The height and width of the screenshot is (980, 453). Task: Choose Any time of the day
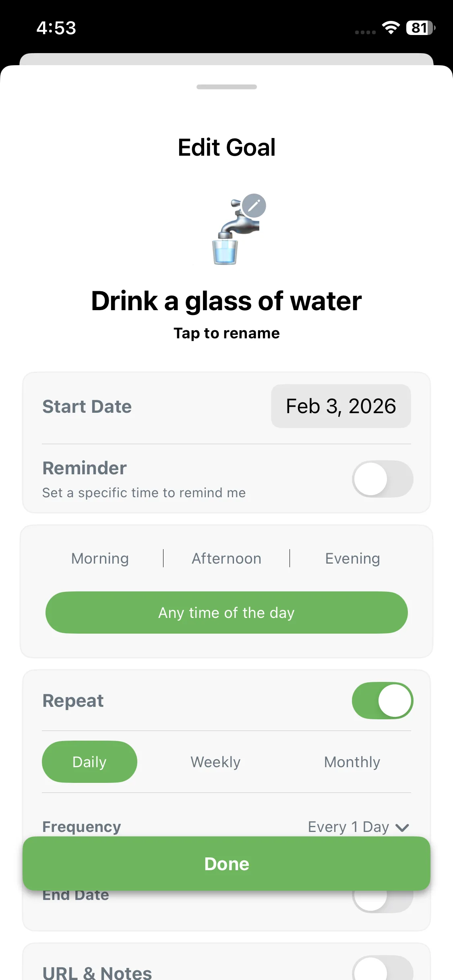226,612
